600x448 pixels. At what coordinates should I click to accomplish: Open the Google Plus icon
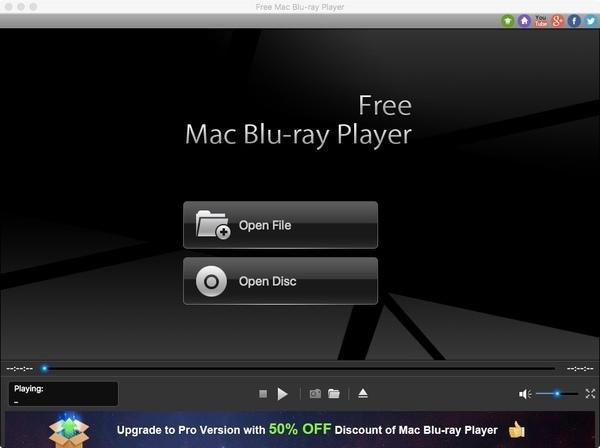point(558,21)
